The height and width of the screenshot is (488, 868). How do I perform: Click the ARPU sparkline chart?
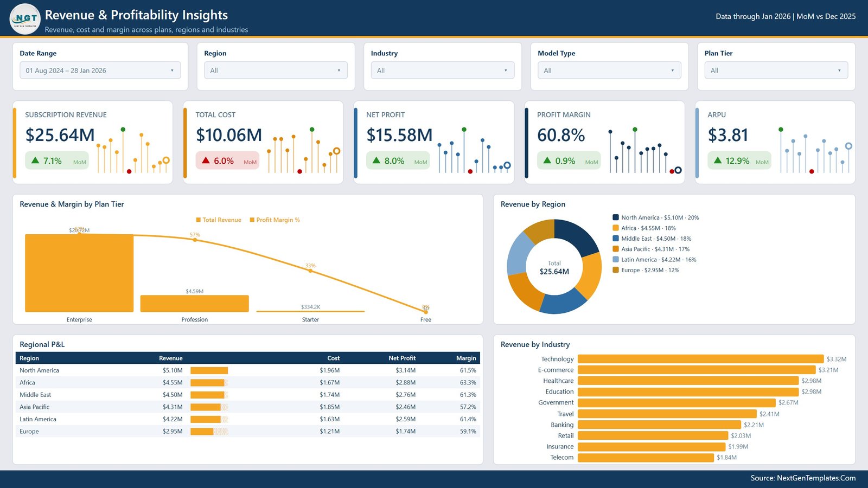815,150
